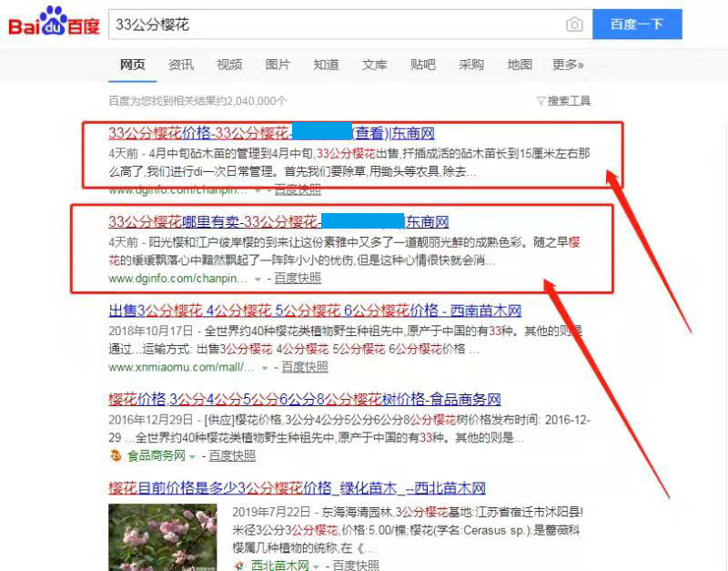Expand dropdown arrow beside 食品商务网 source
This screenshot has height=571, width=728.
[192, 456]
